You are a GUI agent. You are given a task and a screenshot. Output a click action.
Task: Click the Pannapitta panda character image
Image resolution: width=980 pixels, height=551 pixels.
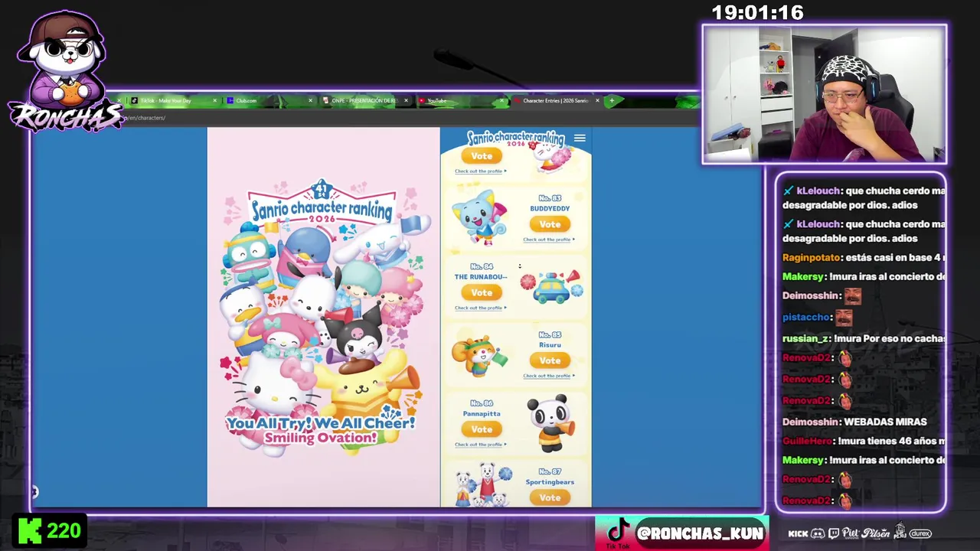click(550, 422)
